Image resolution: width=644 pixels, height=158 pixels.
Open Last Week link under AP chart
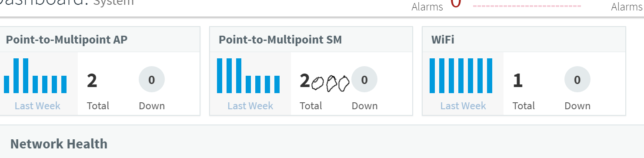[37, 106]
